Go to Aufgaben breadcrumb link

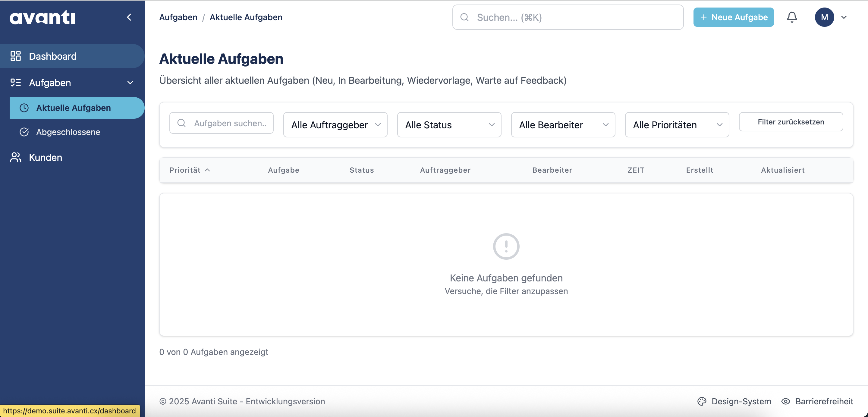coord(178,17)
